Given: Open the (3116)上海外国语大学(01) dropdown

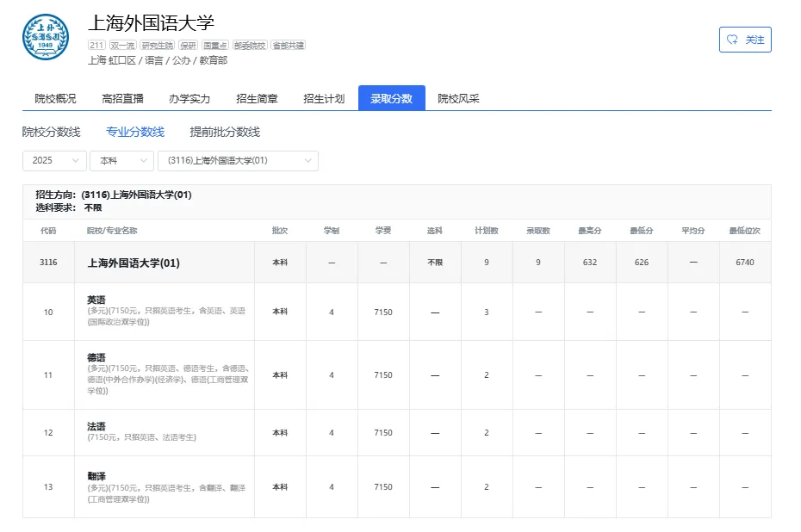Looking at the screenshot, I should pyautogui.click(x=238, y=161).
